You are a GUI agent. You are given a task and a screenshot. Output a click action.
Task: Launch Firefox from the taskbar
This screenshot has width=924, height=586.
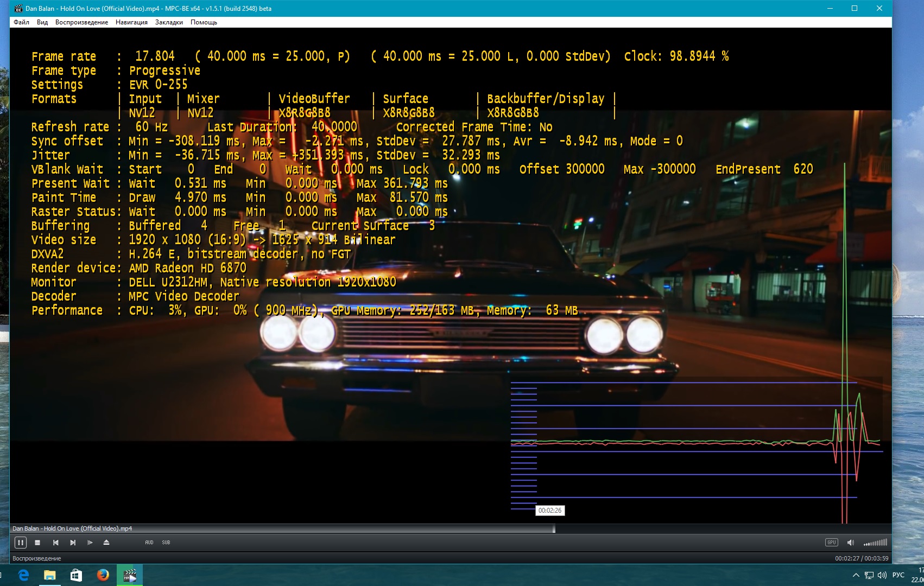(x=103, y=575)
